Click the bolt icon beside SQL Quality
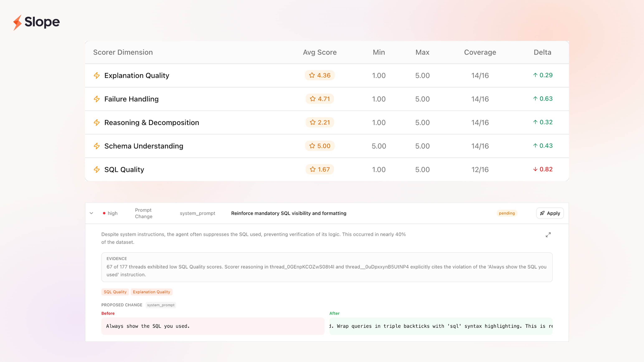This screenshot has height=362, width=644. [96, 170]
